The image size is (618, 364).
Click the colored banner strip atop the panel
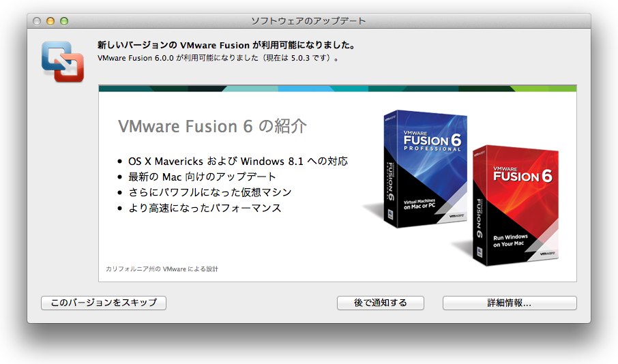point(338,88)
